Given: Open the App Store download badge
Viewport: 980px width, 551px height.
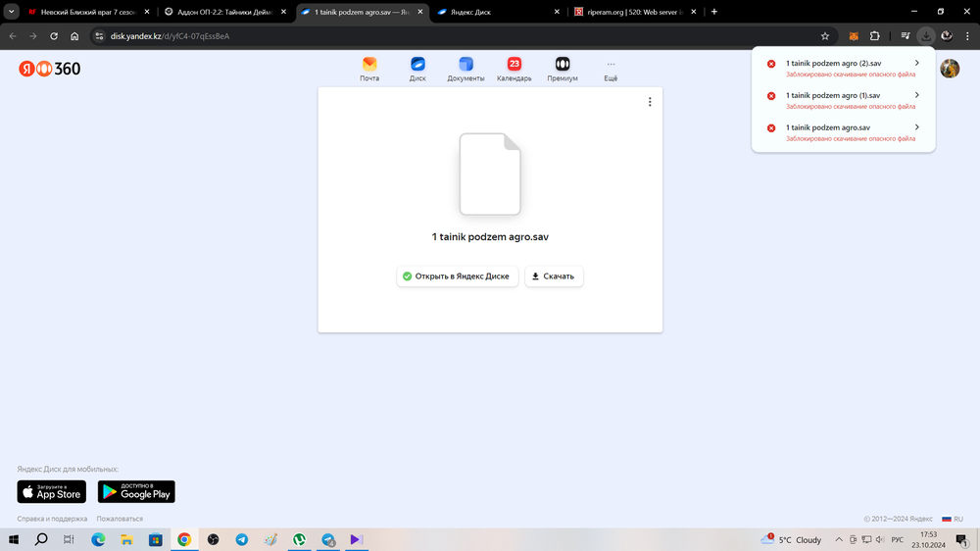Looking at the screenshot, I should click(x=52, y=492).
